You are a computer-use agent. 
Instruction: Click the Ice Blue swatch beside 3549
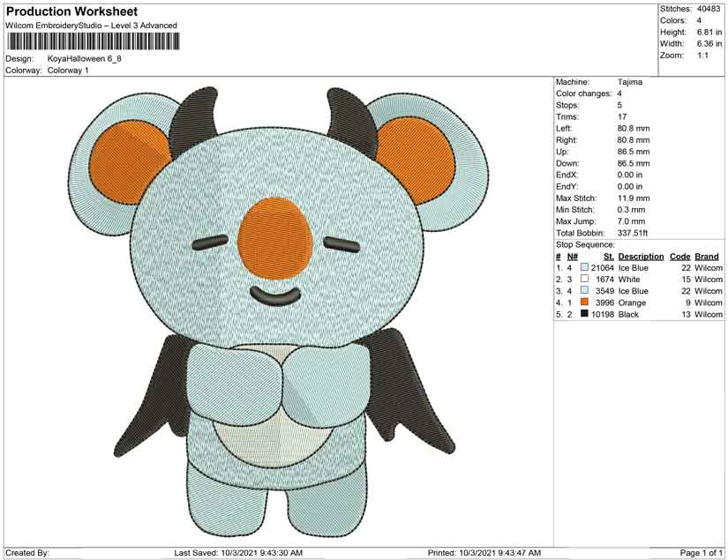(584, 290)
